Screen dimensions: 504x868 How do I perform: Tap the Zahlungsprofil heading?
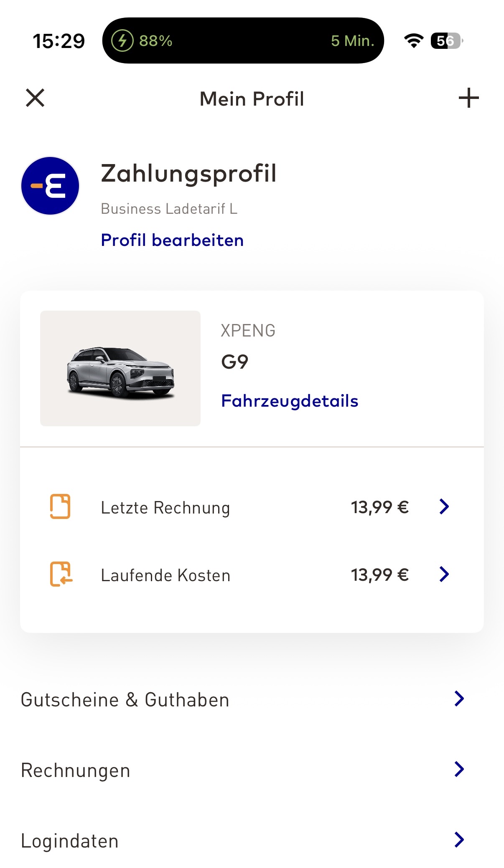[x=188, y=173]
